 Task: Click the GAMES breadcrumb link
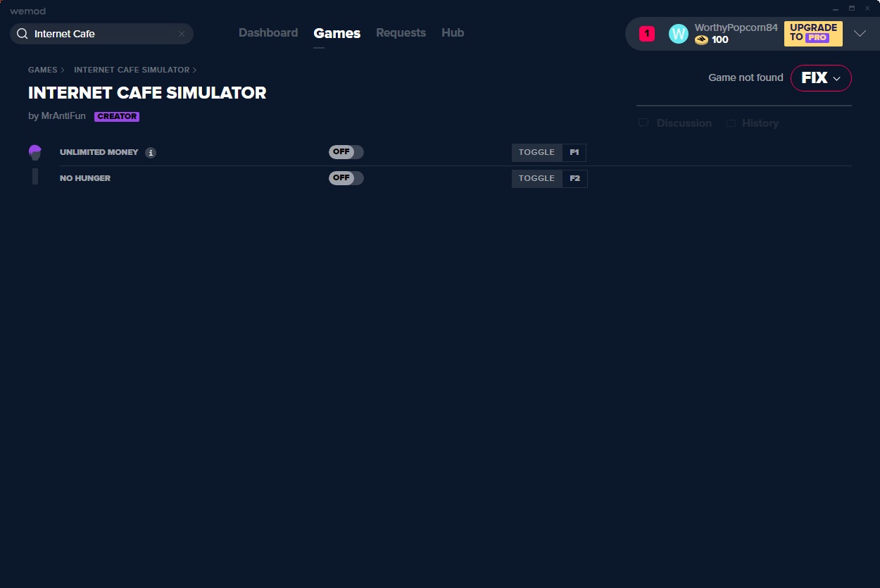tap(42, 70)
